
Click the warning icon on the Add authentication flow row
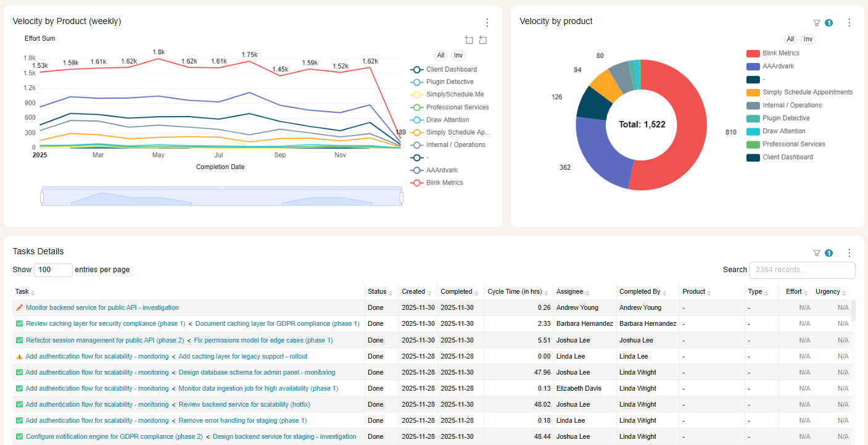click(18, 356)
